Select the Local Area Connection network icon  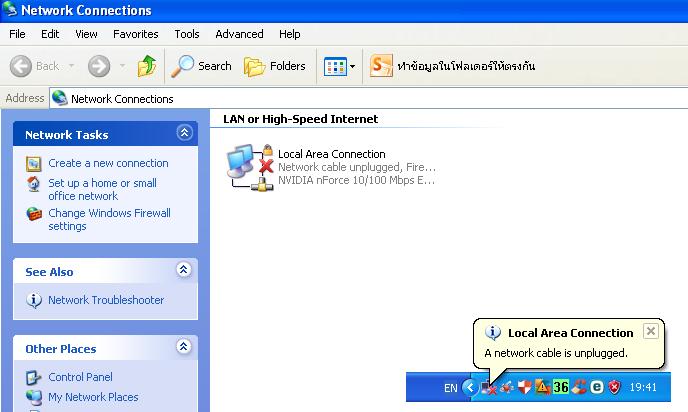pos(250,167)
